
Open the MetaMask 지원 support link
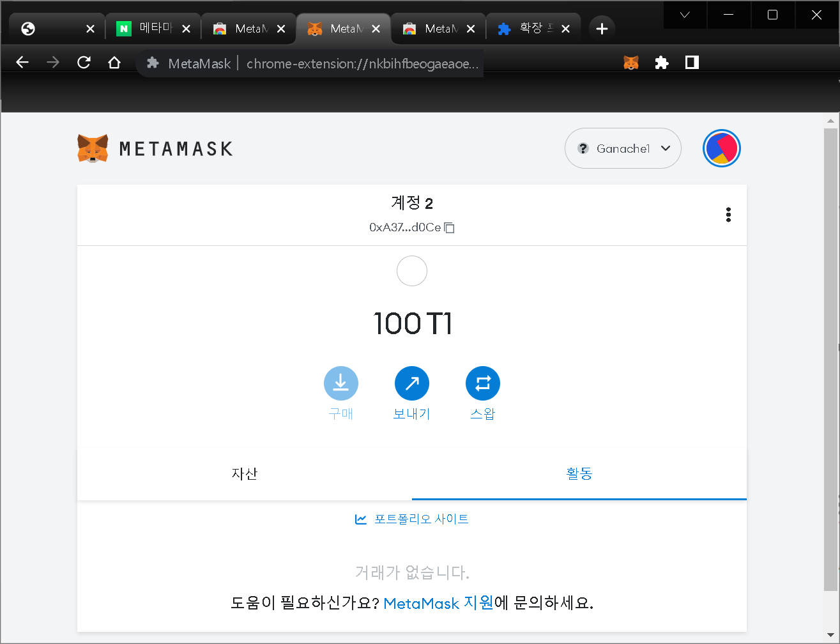coord(439,602)
